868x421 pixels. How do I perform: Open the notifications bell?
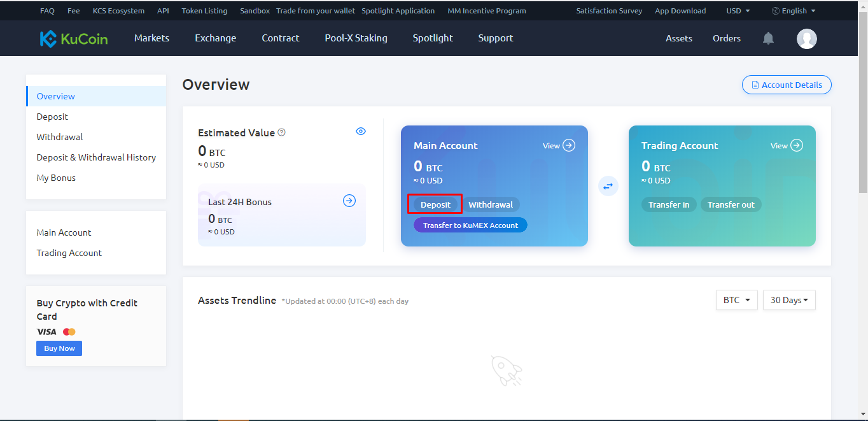768,38
